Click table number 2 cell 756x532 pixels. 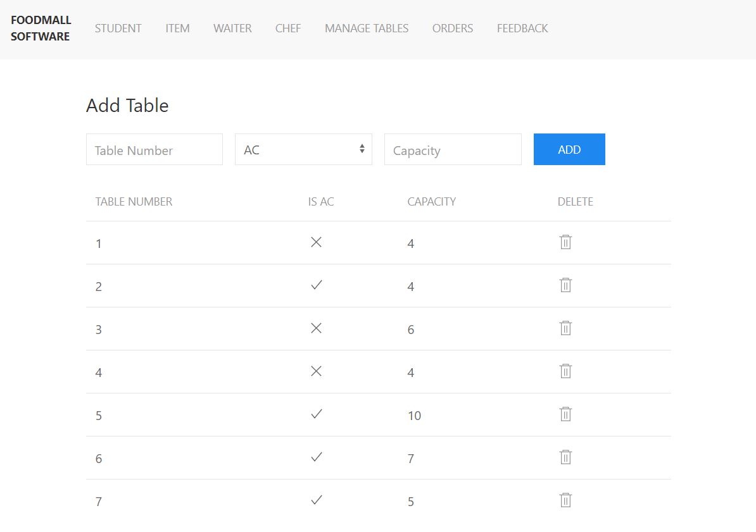click(98, 287)
